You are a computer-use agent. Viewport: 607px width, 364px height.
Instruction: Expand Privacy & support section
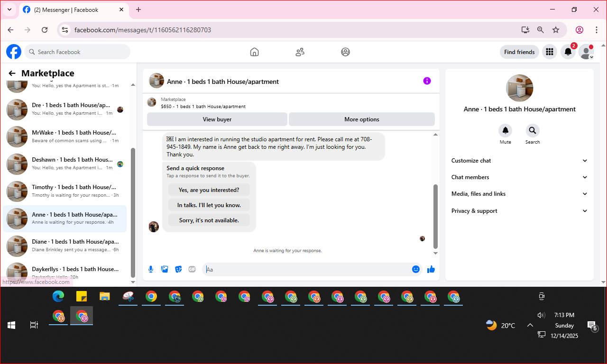[x=519, y=211]
